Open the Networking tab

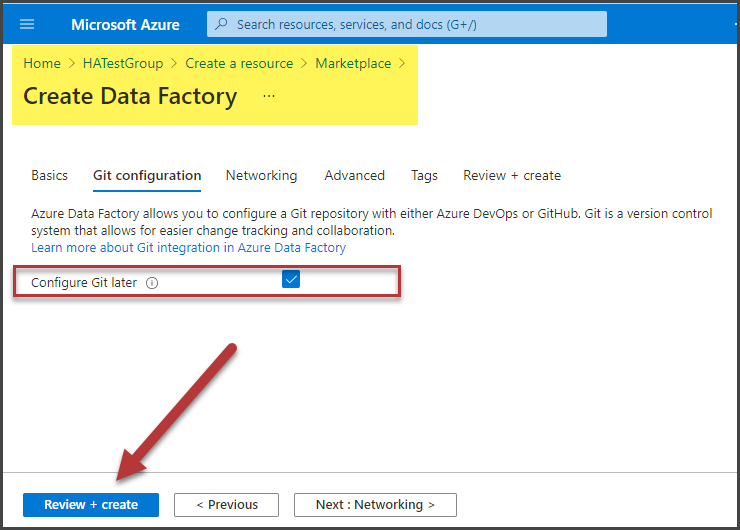click(x=261, y=176)
